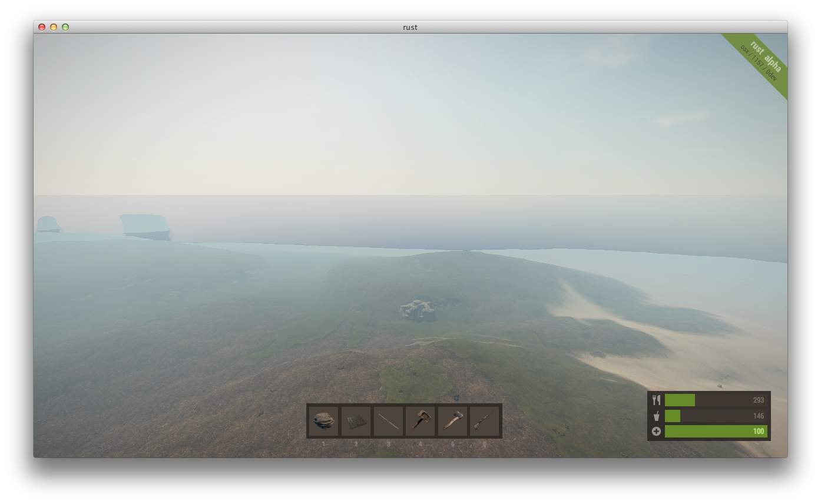Screen dimensions: 821x504
Task: Select the spear in hotbar slot 3
Action: coord(388,421)
